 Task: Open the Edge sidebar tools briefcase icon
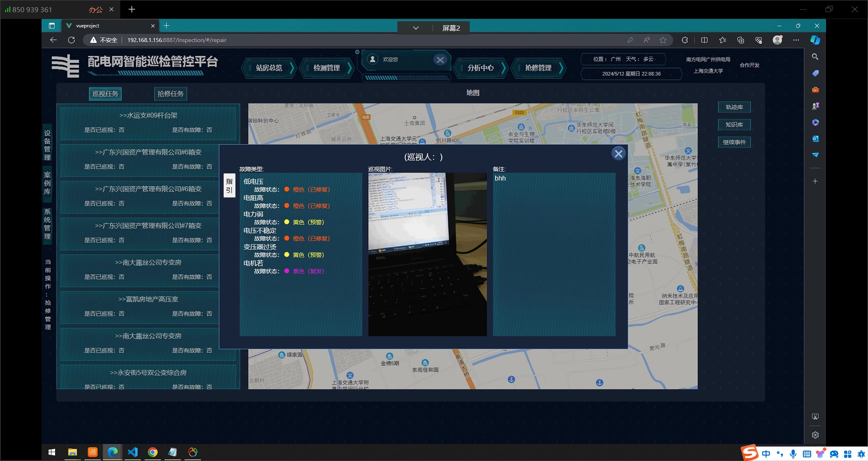[x=815, y=89]
